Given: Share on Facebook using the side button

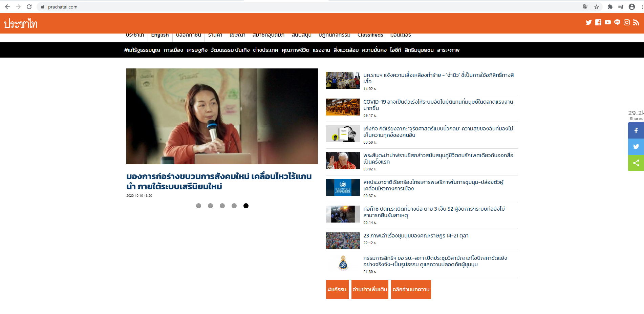Looking at the screenshot, I should point(636,130).
